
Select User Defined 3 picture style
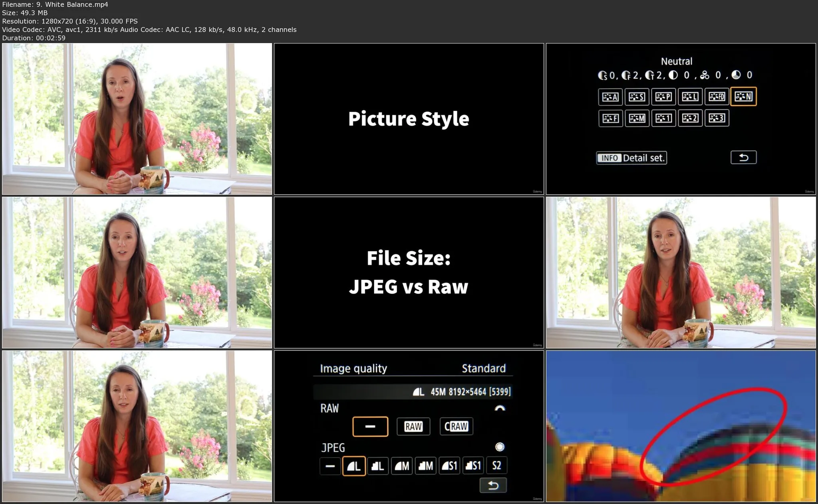tap(717, 118)
